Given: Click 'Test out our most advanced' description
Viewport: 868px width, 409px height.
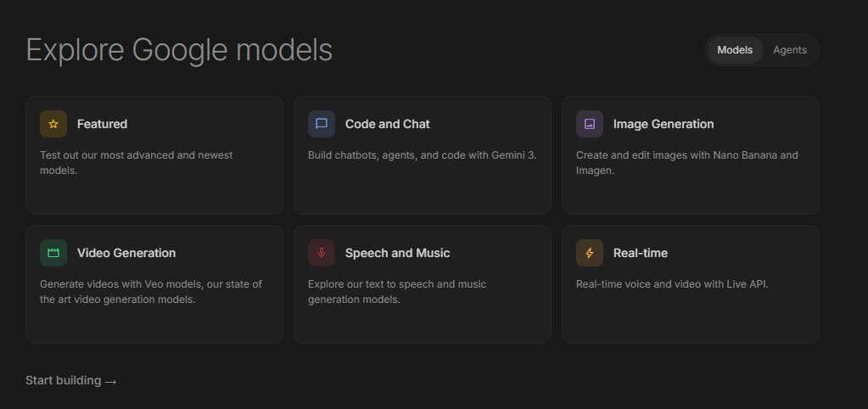Looking at the screenshot, I should pyautogui.click(x=136, y=163).
